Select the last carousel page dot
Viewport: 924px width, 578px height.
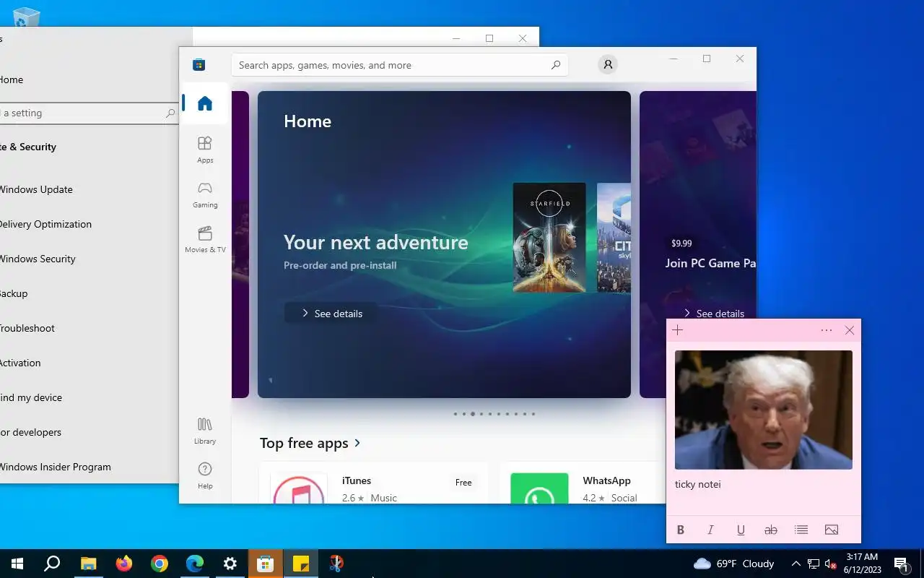[533, 414]
